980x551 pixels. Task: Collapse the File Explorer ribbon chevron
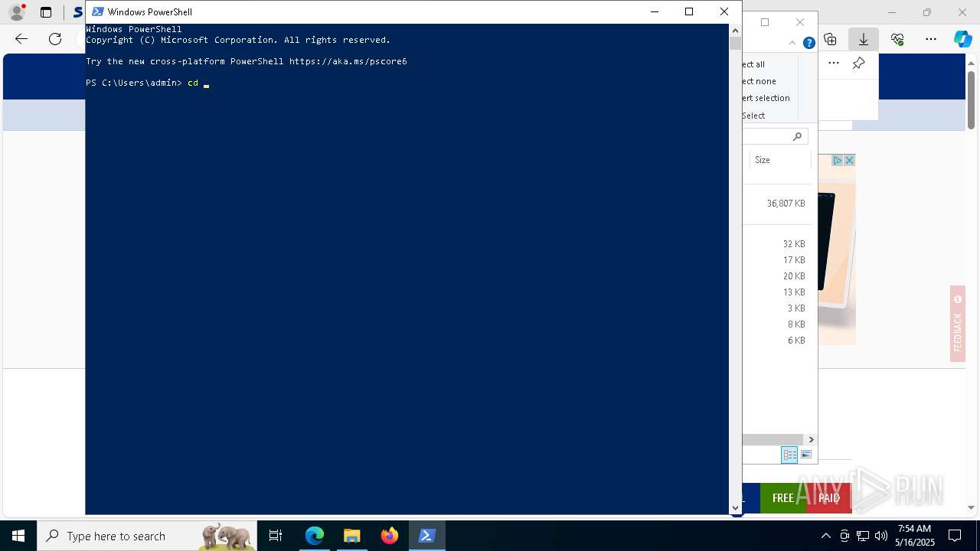(792, 43)
